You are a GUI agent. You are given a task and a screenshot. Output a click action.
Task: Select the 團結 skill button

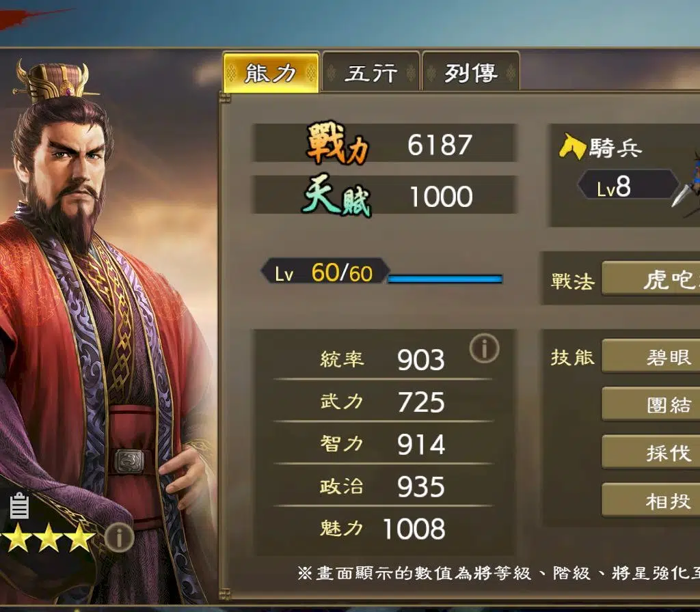[x=651, y=404]
